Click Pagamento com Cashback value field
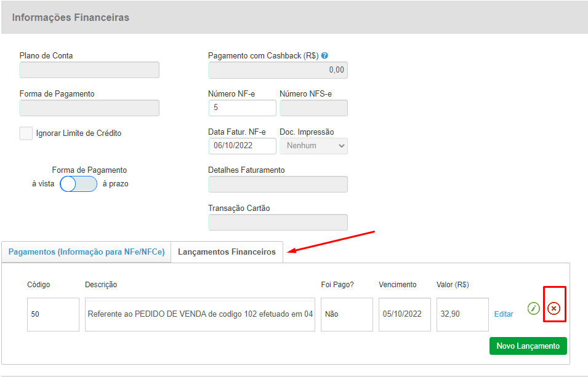 point(278,70)
